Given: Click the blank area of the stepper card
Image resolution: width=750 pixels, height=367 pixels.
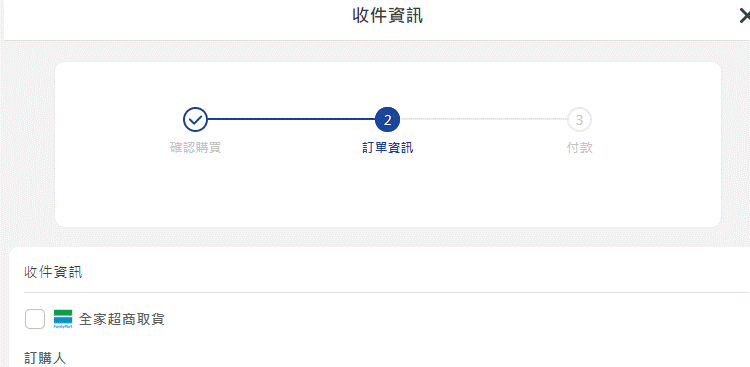Looking at the screenshot, I should tap(387, 191).
